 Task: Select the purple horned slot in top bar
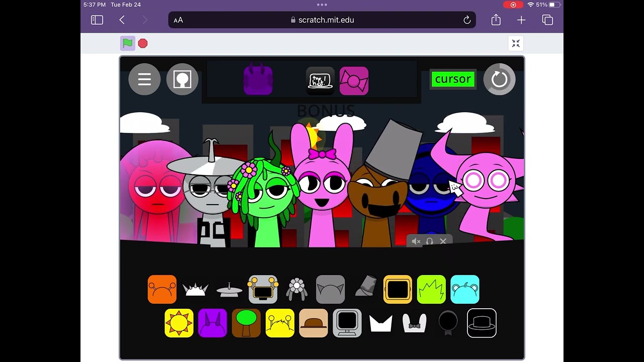click(x=258, y=80)
